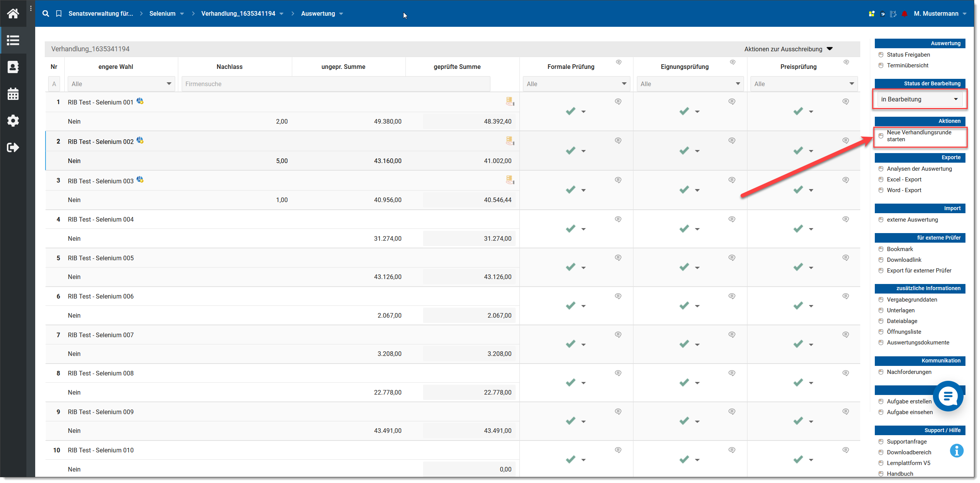Open comment bubble in Formale Prüfung header
This screenshot has height=483, width=980.
pyautogui.click(x=619, y=62)
